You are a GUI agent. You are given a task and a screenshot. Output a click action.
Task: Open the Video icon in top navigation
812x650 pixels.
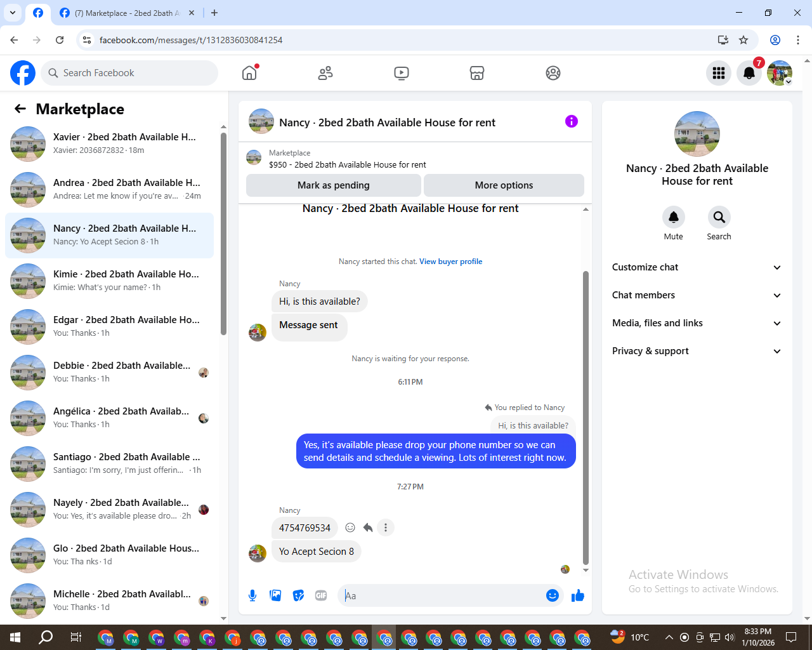402,73
